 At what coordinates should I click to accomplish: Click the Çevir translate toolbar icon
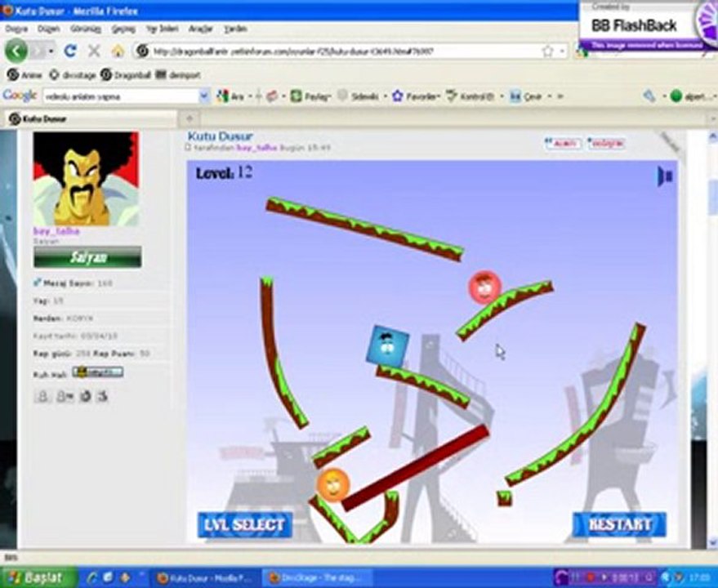(x=515, y=96)
